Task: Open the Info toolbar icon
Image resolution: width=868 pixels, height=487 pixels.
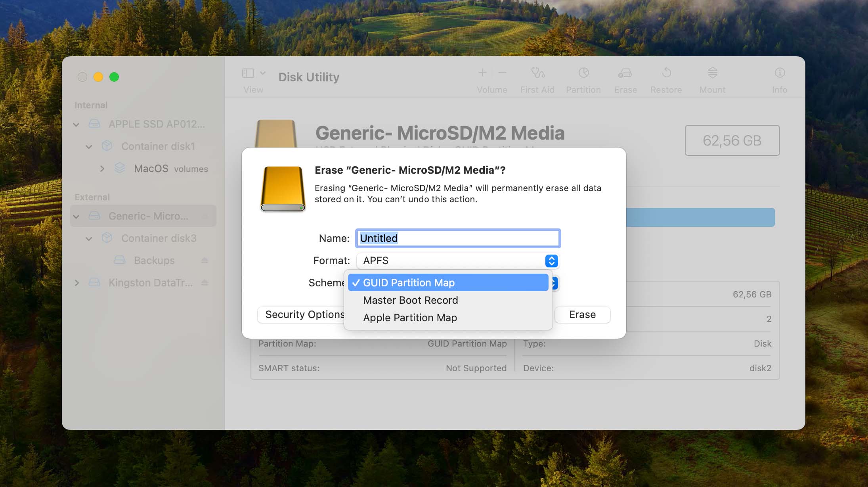Action: [780, 73]
